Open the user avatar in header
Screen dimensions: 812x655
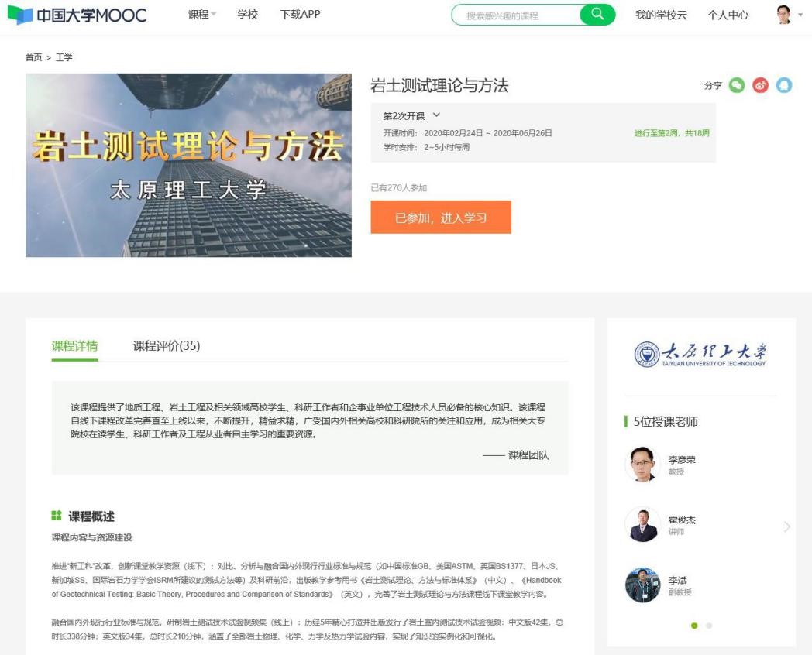(x=784, y=15)
